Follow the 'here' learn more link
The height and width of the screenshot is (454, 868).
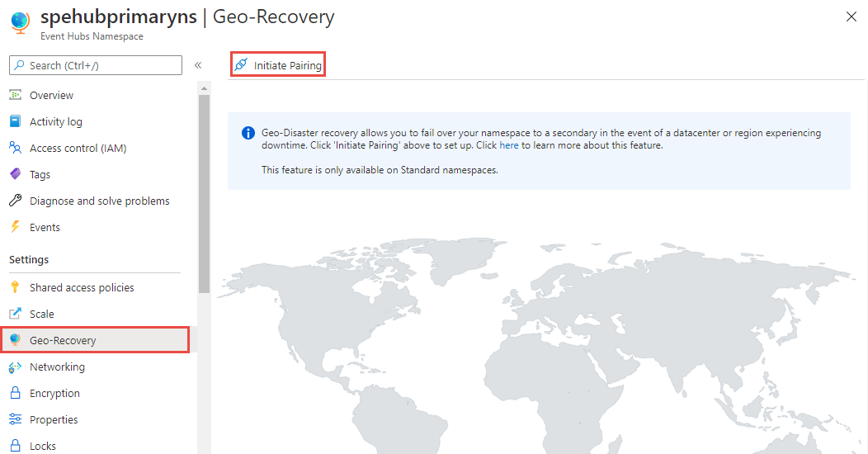[x=509, y=145]
